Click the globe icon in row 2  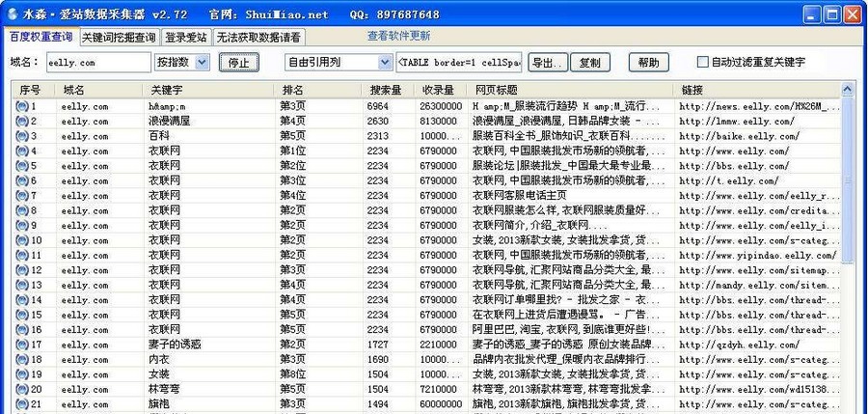[21, 121]
